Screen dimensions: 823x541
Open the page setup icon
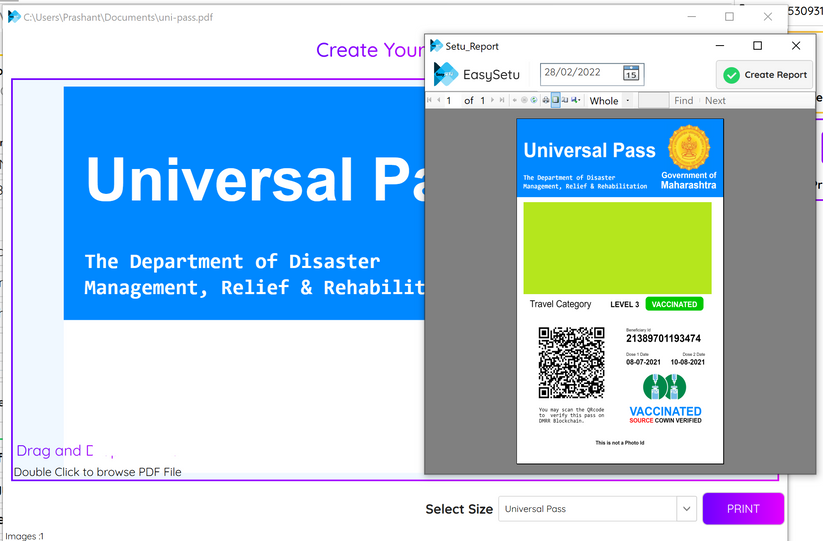565,100
